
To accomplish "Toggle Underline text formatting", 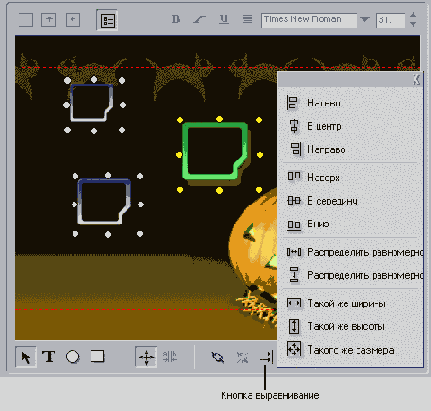I will tap(224, 19).
